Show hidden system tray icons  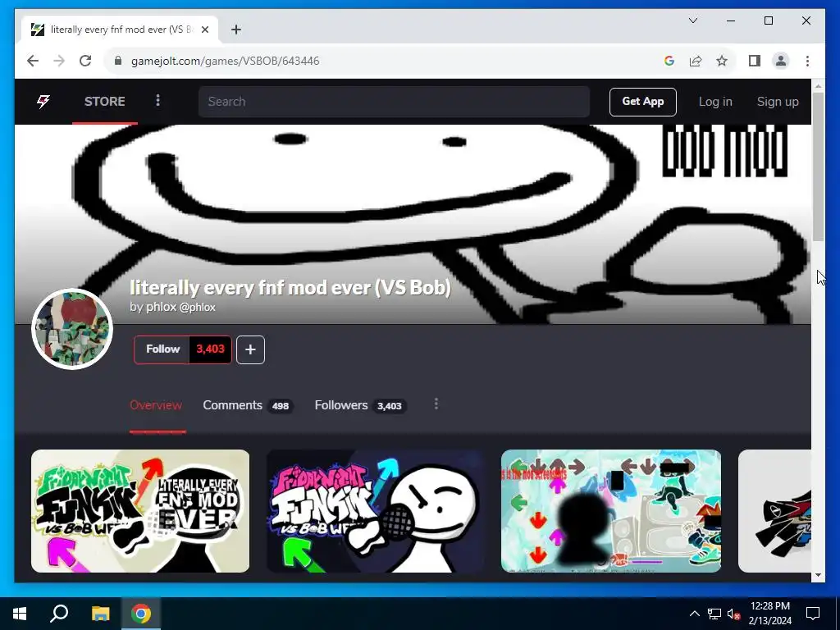tap(694, 614)
